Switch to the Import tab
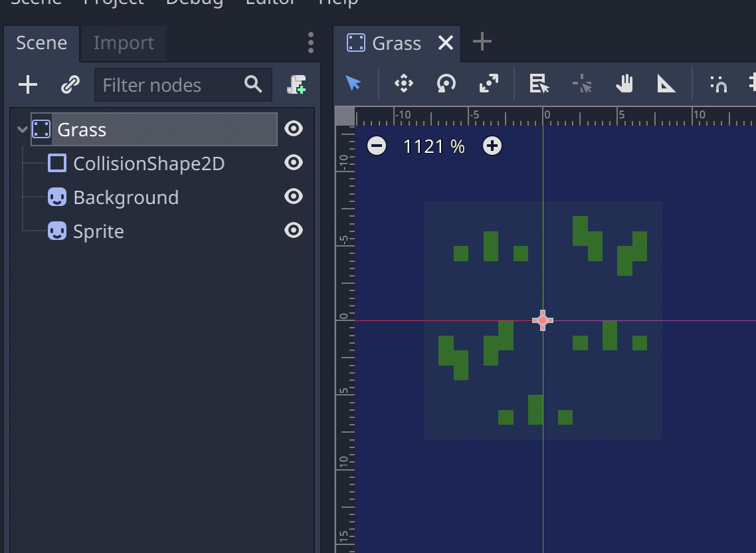 point(123,43)
